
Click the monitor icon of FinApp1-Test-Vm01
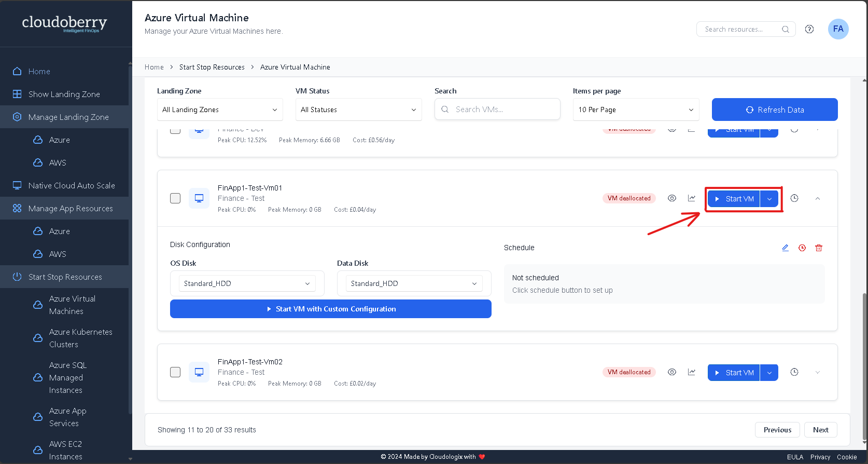[199, 198]
